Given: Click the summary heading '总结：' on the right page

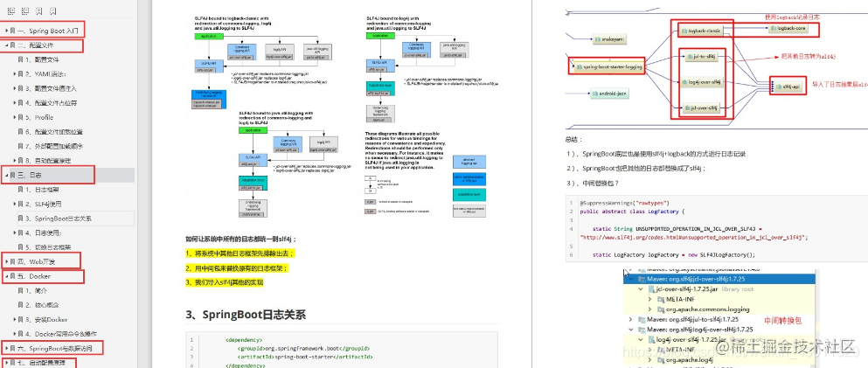Looking at the screenshot, I should (574, 140).
